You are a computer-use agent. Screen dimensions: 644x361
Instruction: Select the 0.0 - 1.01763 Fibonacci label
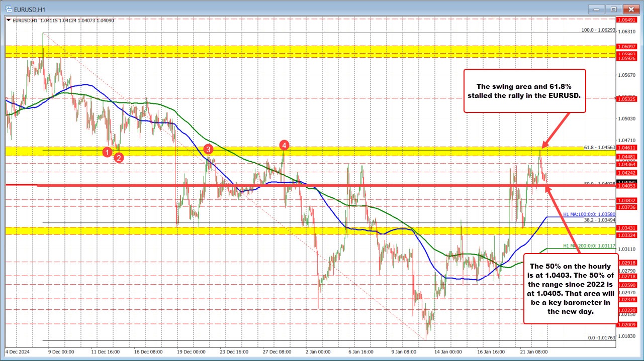(x=602, y=338)
